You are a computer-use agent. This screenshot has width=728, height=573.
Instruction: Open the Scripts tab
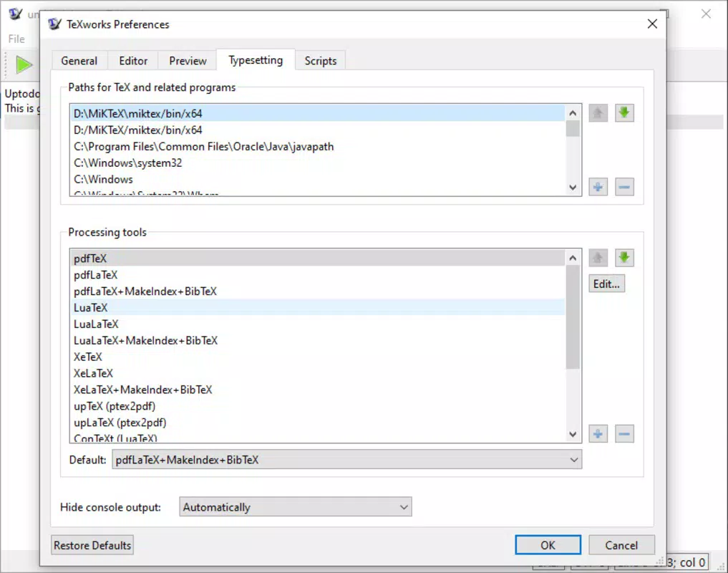321,61
